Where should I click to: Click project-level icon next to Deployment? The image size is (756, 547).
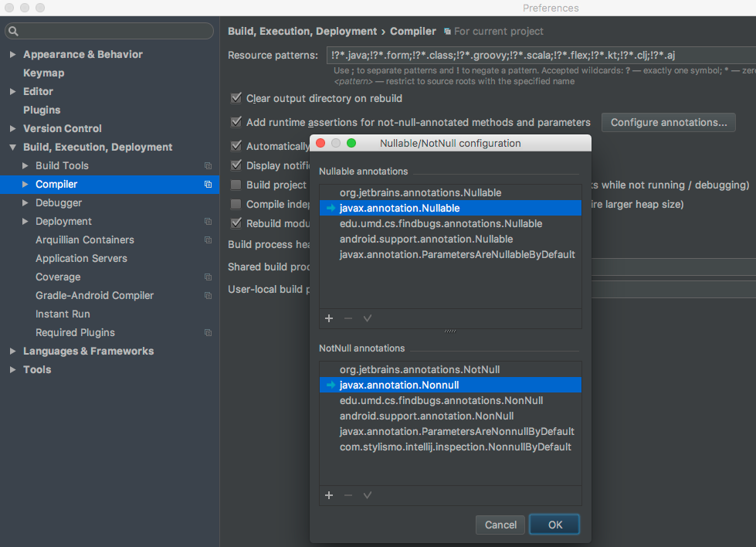click(x=208, y=222)
